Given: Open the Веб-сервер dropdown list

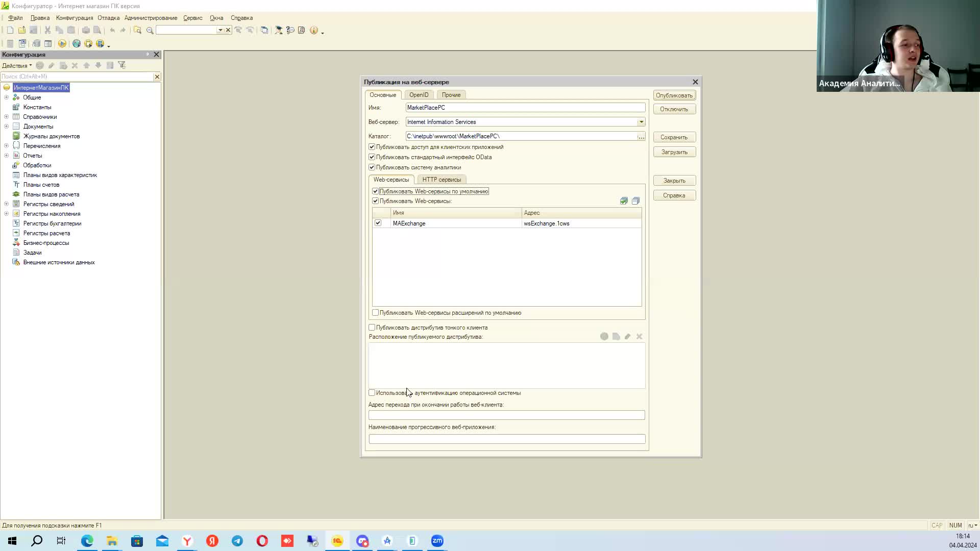Looking at the screenshot, I should coord(641,122).
